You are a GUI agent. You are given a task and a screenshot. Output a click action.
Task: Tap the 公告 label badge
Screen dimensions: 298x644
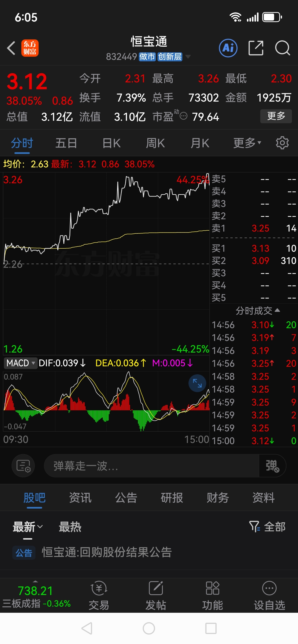[x=24, y=553]
